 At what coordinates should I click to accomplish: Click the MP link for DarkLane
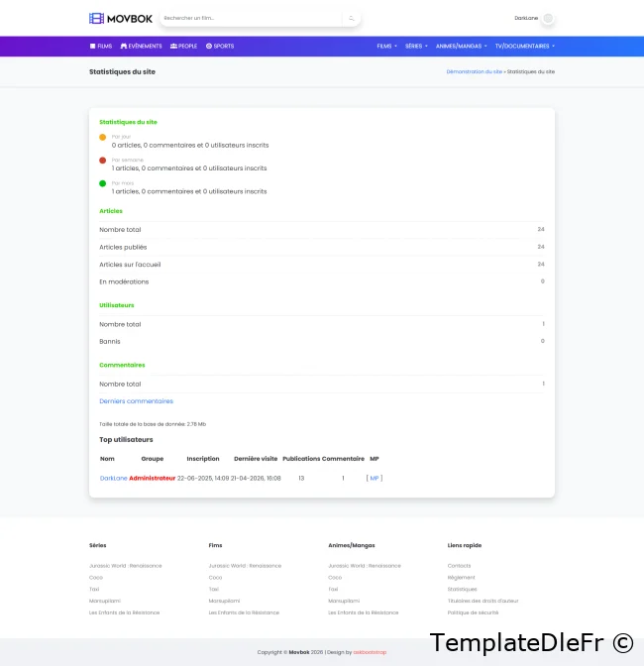tap(374, 478)
